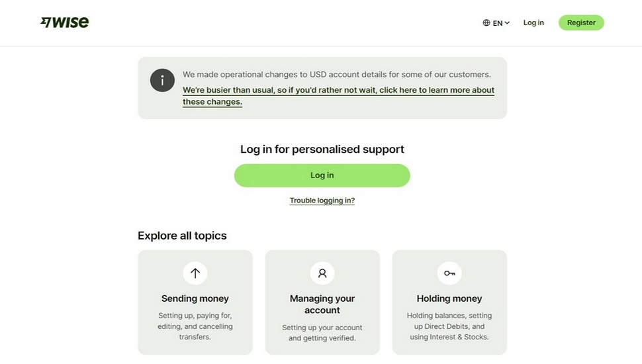Expand language selector chevron arrow

tap(507, 23)
